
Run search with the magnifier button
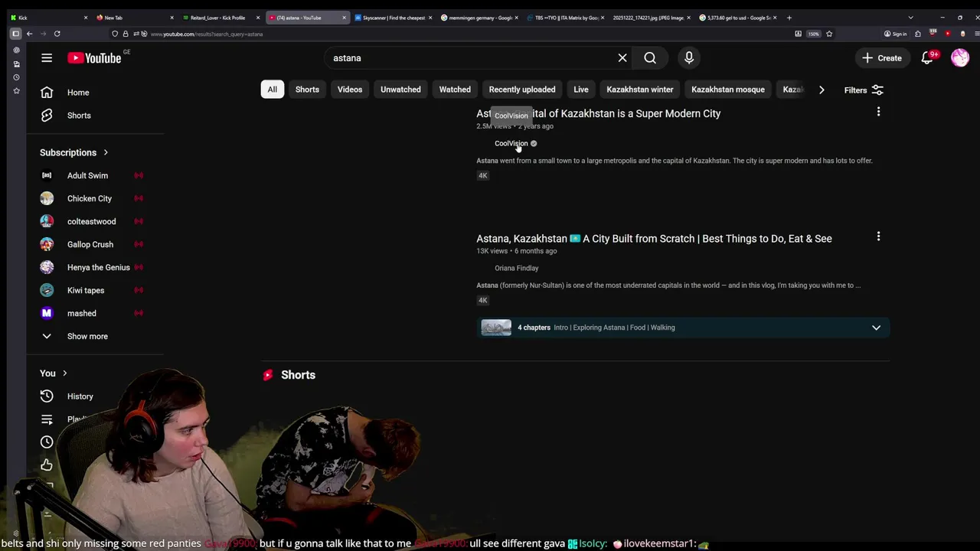click(x=650, y=58)
